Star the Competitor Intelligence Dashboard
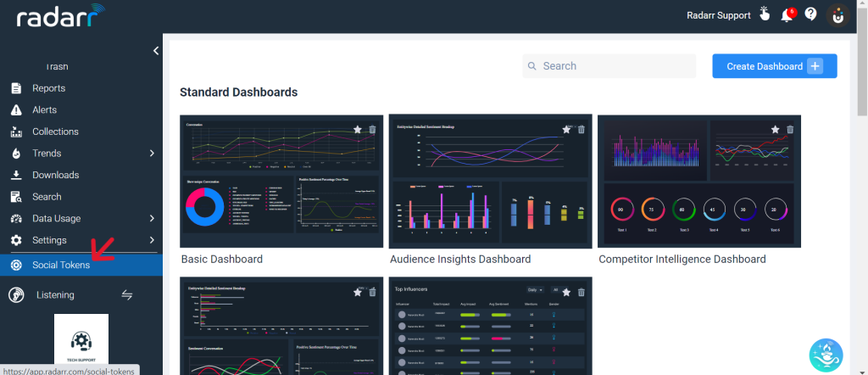The height and width of the screenshot is (375, 868). coord(775,130)
